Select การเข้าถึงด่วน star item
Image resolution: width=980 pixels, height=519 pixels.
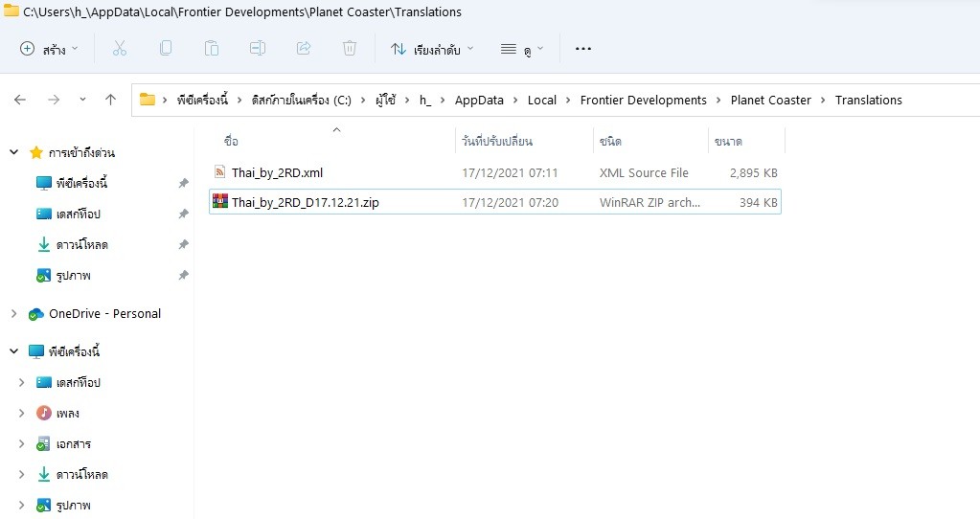click(72, 152)
